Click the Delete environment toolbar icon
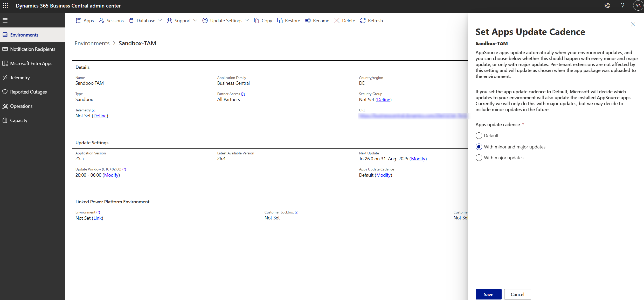 pos(337,21)
